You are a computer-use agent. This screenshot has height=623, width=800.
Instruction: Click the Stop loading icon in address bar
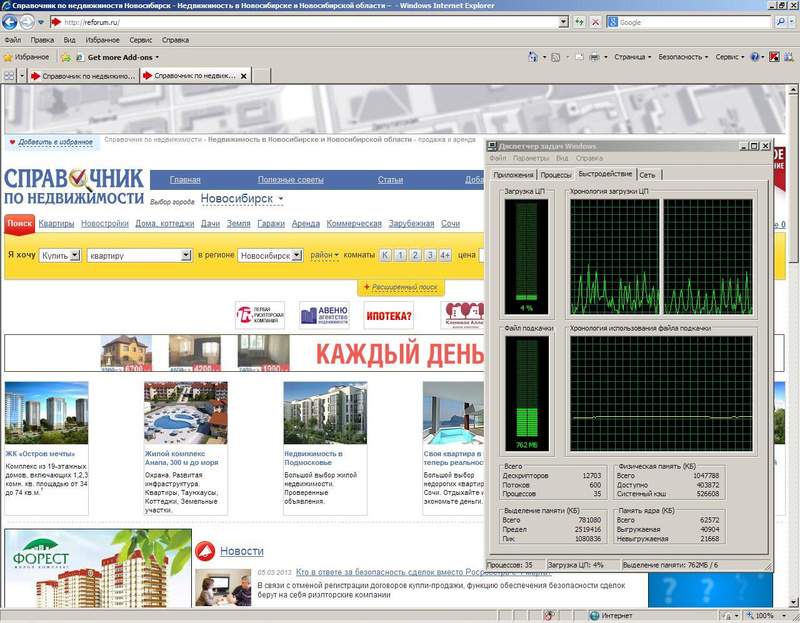pos(596,21)
